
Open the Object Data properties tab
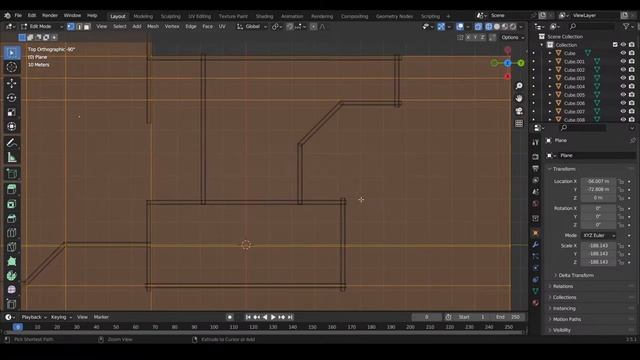(x=536, y=291)
